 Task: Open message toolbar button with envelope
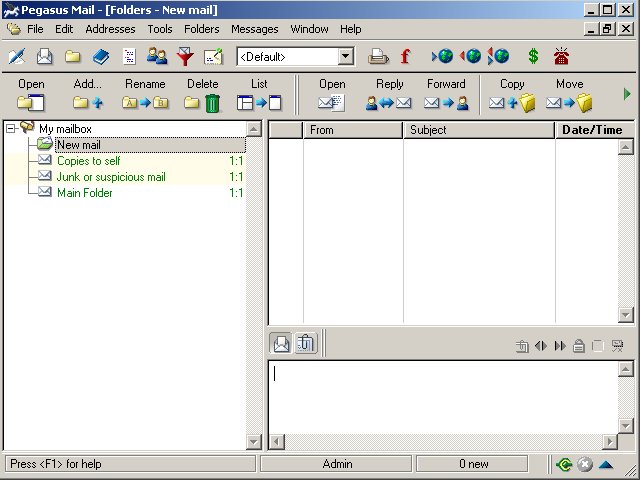[x=332, y=94]
